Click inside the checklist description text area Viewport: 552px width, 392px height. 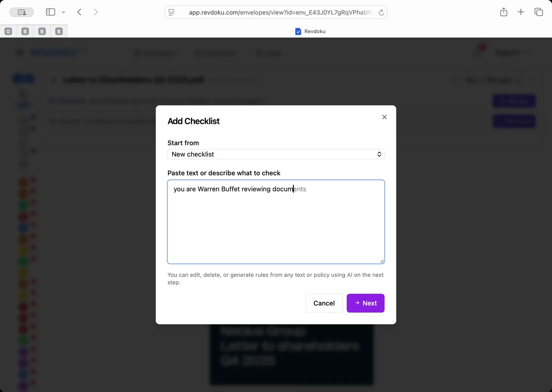click(x=276, y=222)
